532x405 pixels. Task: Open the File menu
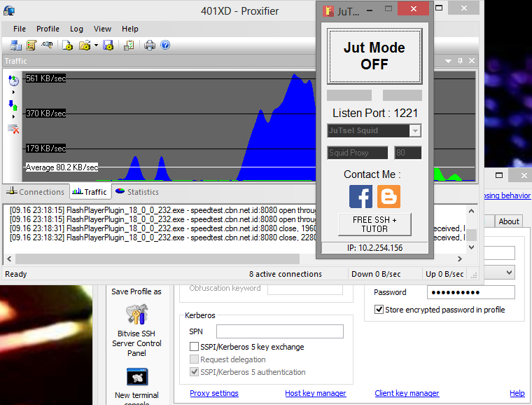20,29
